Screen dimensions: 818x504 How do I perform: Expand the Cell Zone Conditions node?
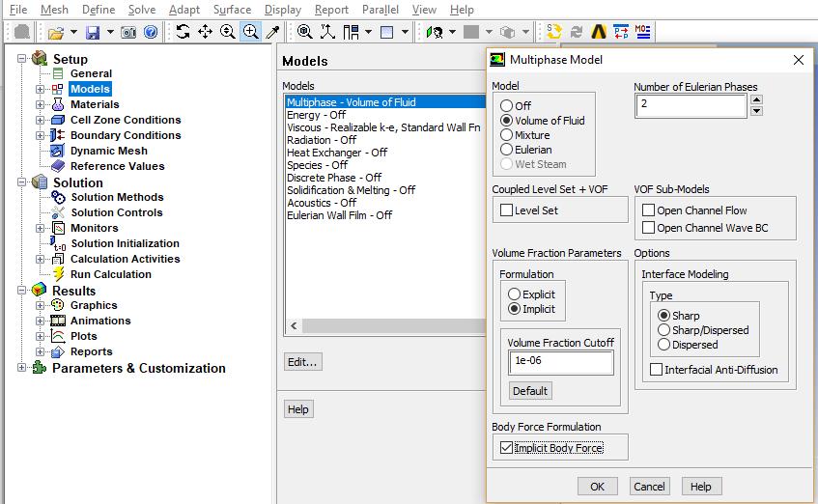[41, 120]
